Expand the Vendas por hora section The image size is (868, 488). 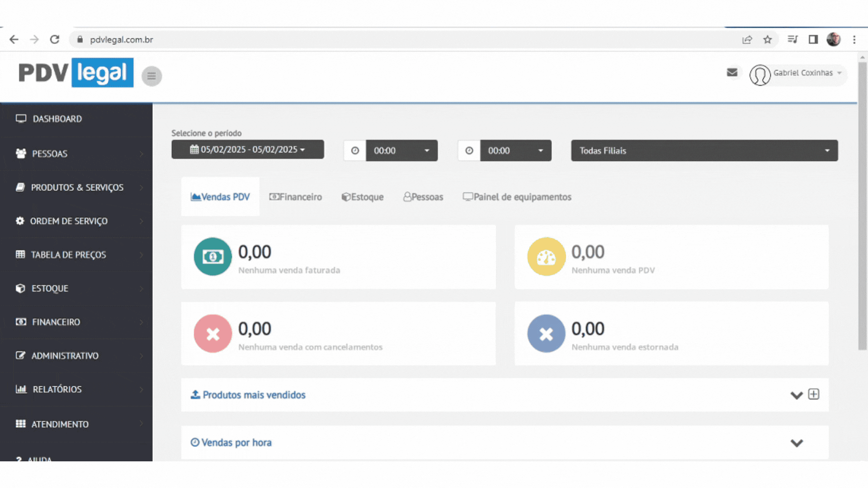[797, 443]
